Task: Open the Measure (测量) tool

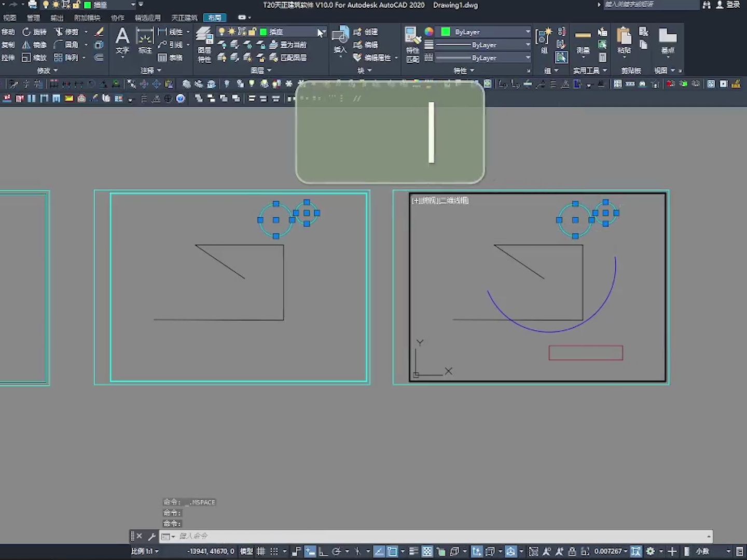Action: click(x=583, y=40)
